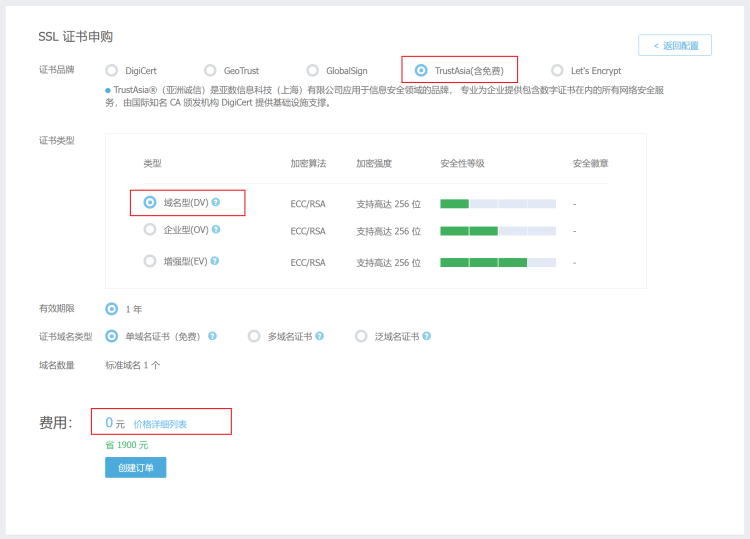Image resolution: width=750 pixels, height=539 pixels.
Task: Select the DigiCert brand radio button
Action: (111, 70)
